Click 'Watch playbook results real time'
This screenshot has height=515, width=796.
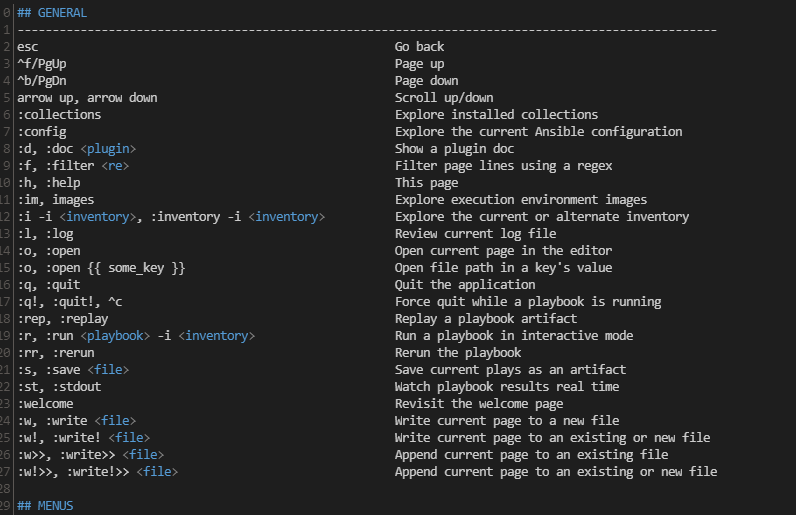coord(507,387)
